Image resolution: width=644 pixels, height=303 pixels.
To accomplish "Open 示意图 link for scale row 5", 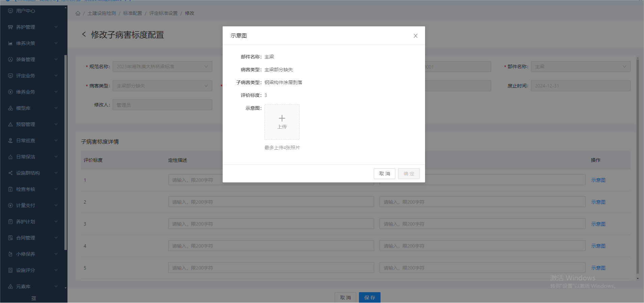I will tap(598, 268).
